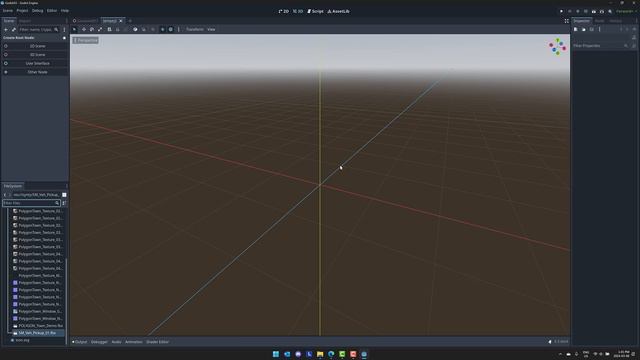The height and width of the screenshot is (360, 640).
Task: Activate the Scale Mode tool
Action: click(100, 29)
